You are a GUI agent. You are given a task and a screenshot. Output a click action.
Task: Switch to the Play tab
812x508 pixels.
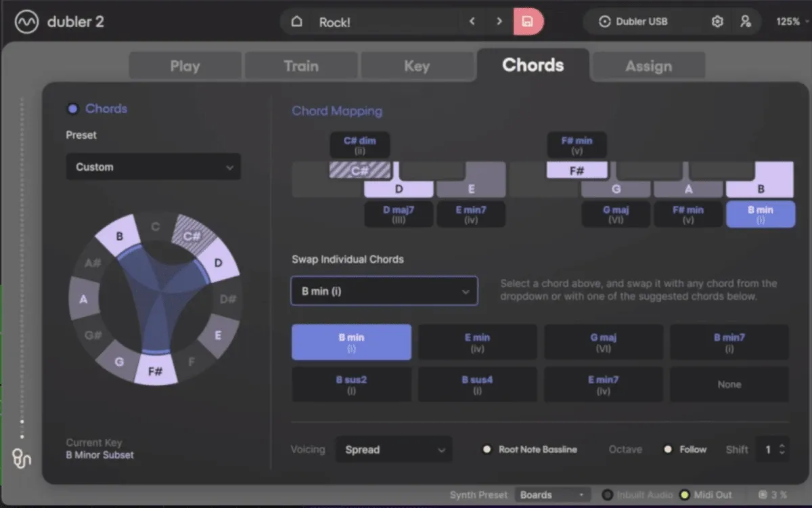click(x=185, y=66)
